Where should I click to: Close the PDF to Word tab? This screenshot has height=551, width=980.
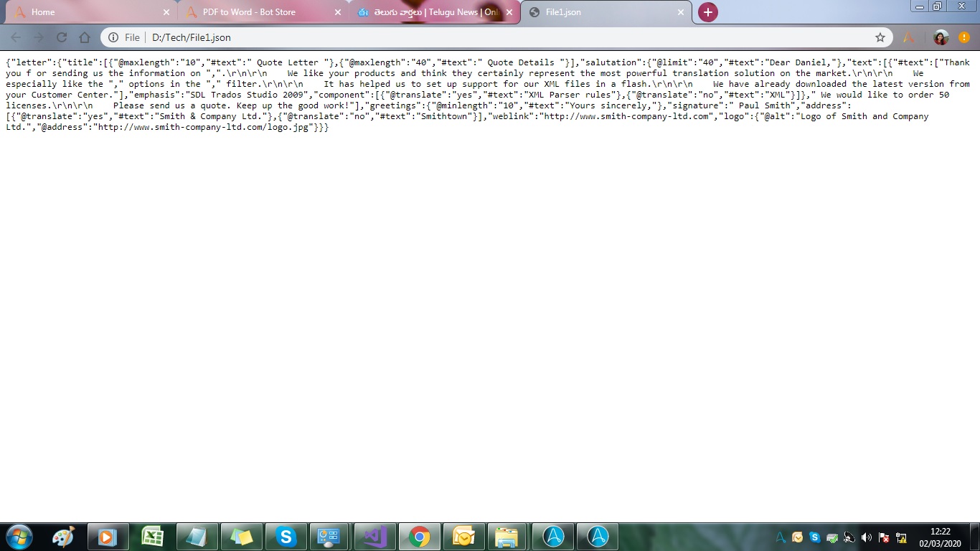[x=338, y=12]
